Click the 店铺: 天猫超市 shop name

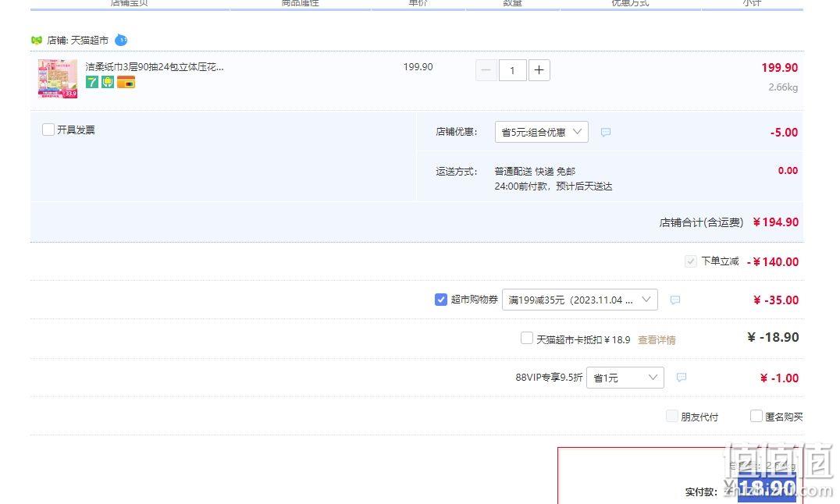tap(78, 40)
